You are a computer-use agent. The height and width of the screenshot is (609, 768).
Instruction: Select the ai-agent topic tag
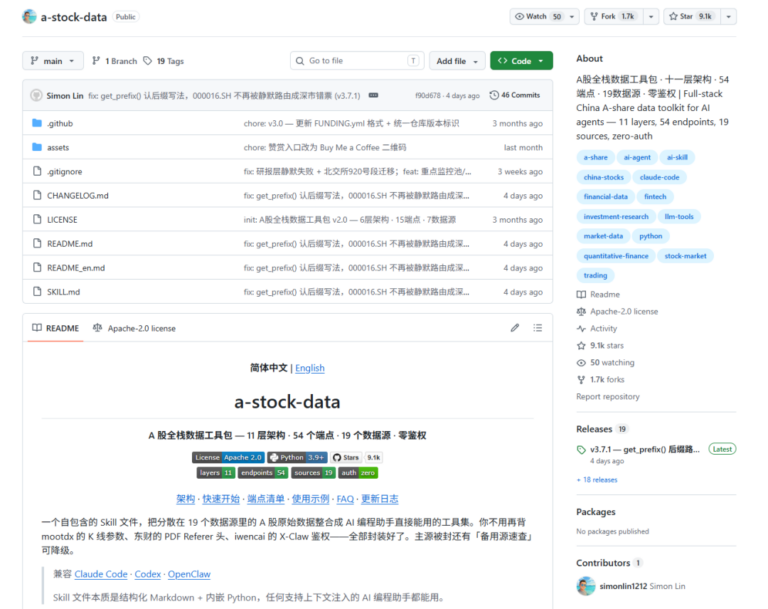[x=637, y=157]
